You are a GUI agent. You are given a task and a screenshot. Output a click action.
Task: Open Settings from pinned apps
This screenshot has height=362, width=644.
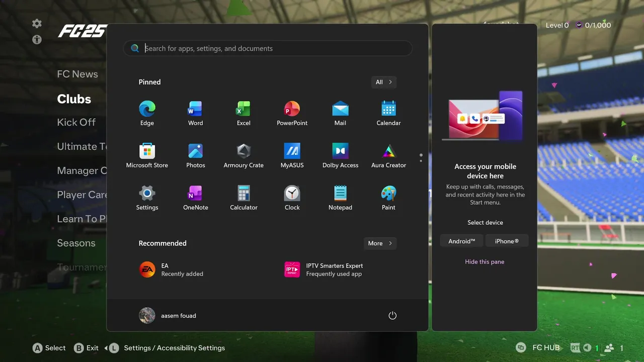point(147,198)
